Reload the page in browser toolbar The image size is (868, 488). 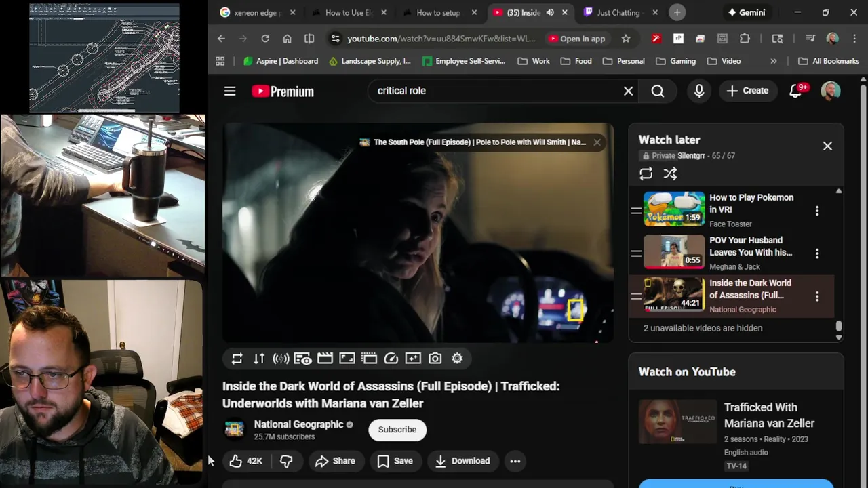coord(265,39)
